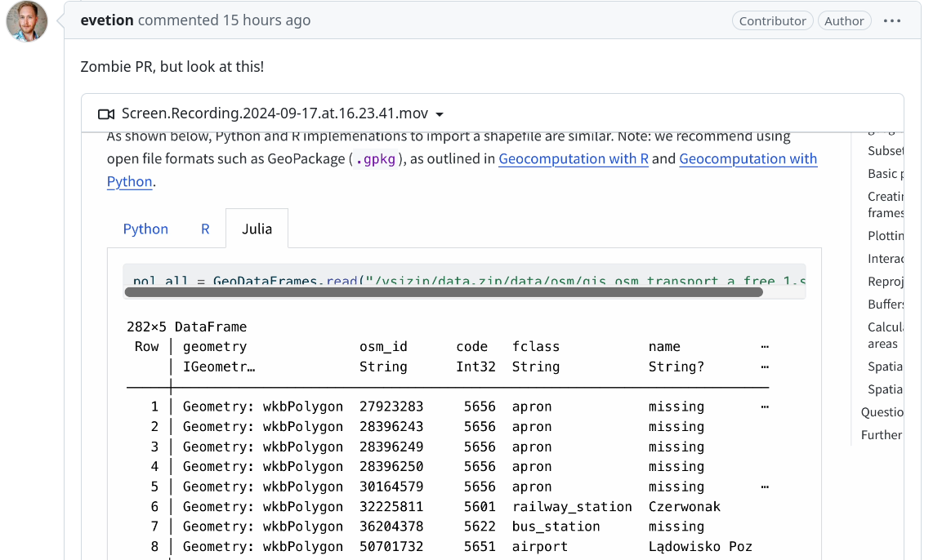Select the Julia tab
Image resolution: width=951 pixels, height=560 pixels.
click(257, 229)
